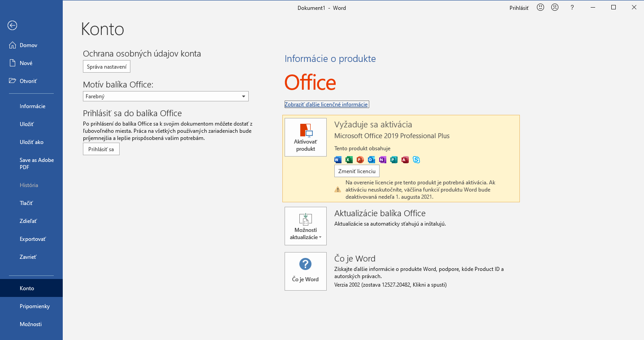This screenshot has height=340, width=644.
Task: Click the Dokument1 - Word title text
Action: (322, 8)
